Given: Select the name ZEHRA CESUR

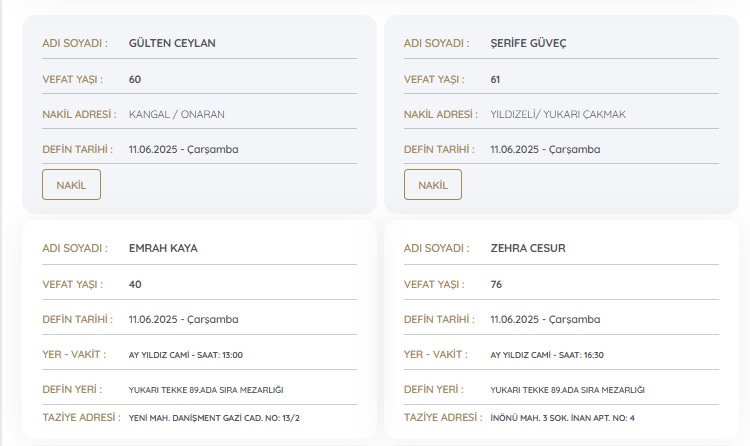Looking at the screenshot, I should click(x=528, y=248).
